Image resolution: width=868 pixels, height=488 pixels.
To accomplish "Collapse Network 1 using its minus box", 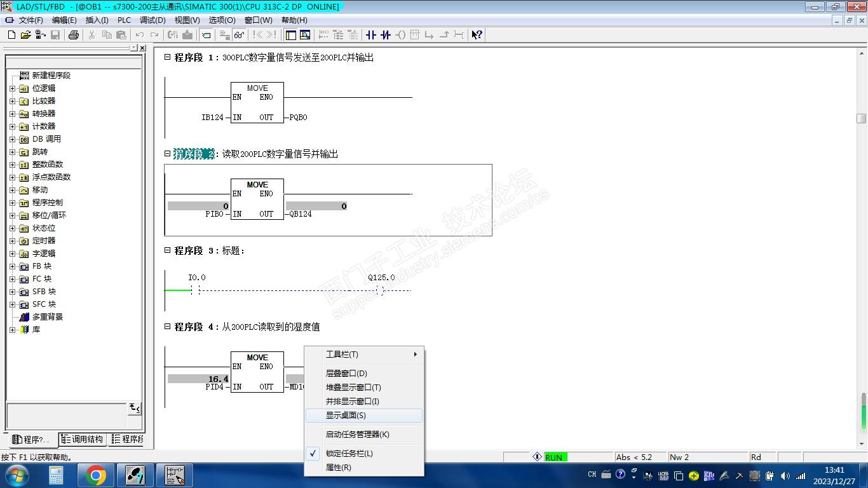I will (x=167, y=57).
